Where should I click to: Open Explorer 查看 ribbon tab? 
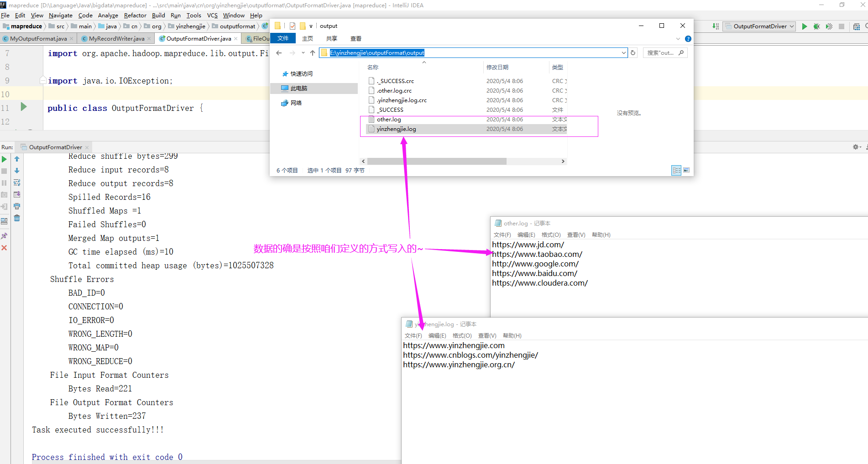(356, 39)
